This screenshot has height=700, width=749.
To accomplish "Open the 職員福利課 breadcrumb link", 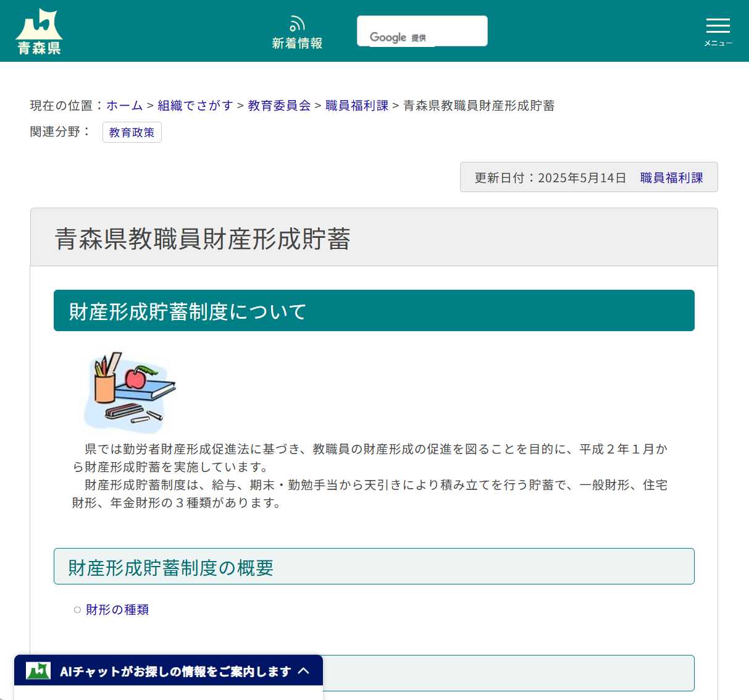I will coord(356,106).
